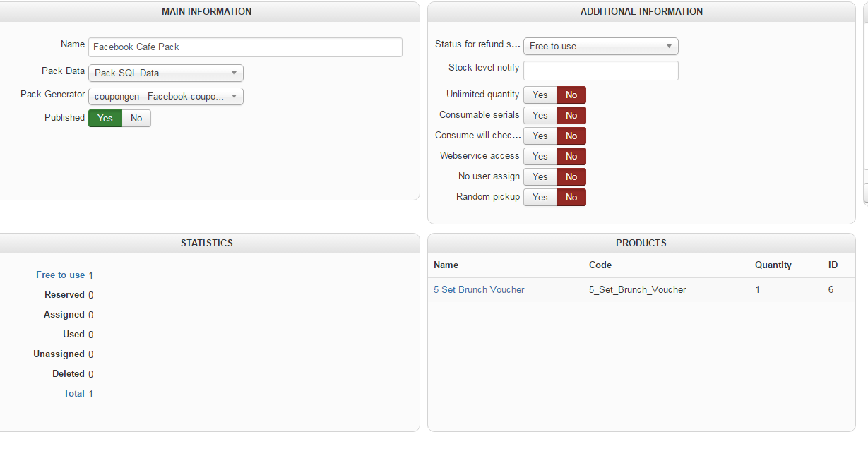Expand the Pack Generator dropdown

[x=165, y=97]
